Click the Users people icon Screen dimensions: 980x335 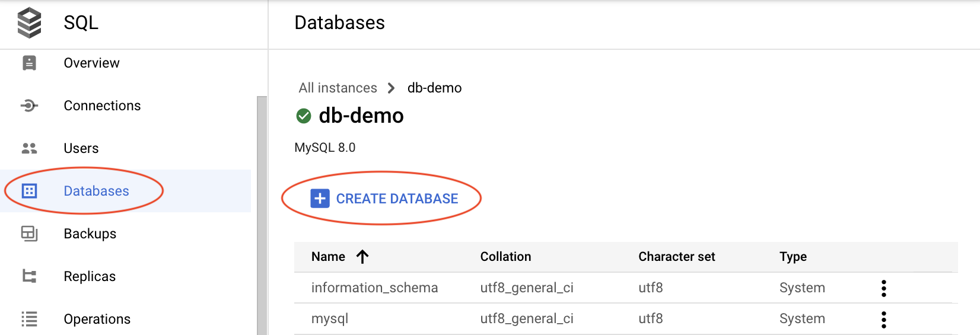[29, 148]
